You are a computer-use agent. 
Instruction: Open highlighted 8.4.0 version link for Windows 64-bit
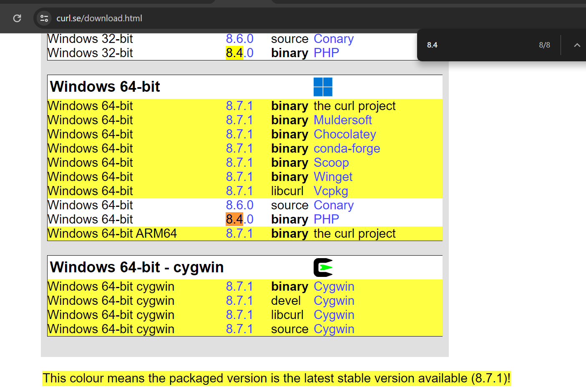pos(239,219)
